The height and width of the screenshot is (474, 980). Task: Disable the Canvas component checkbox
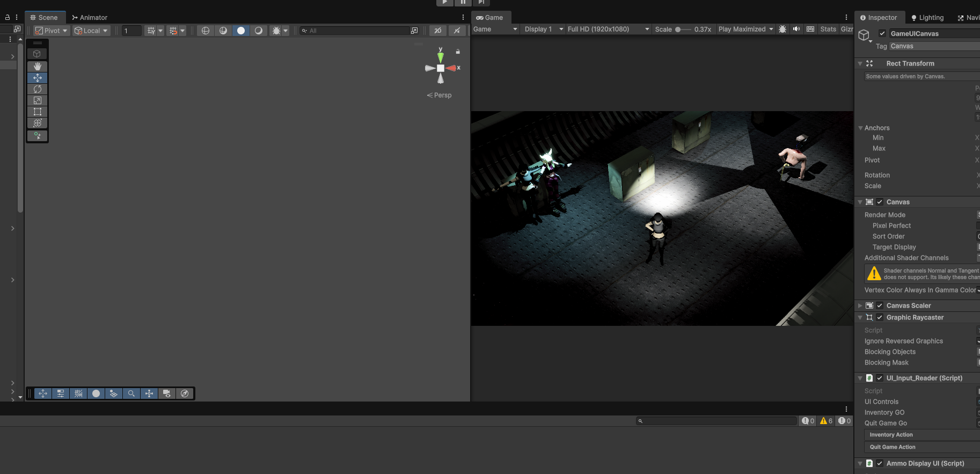tap(880, 202)
